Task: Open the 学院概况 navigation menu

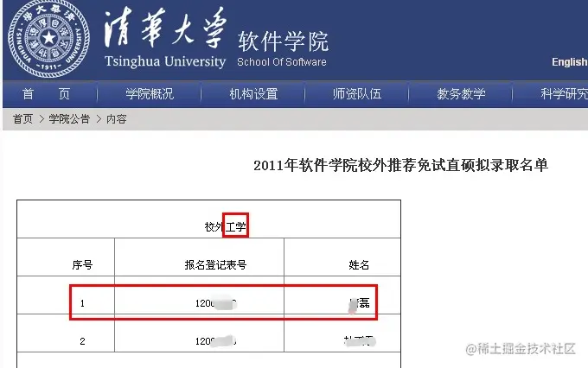Action: [150, 93]
